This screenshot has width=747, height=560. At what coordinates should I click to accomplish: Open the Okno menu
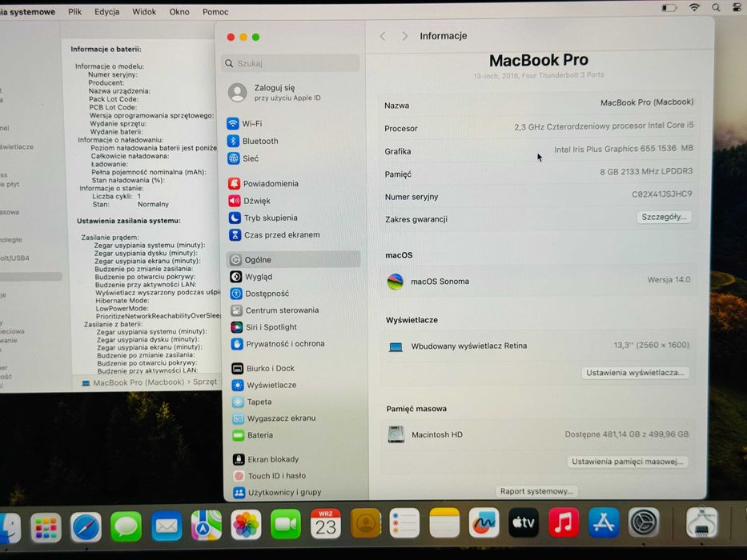179,12
